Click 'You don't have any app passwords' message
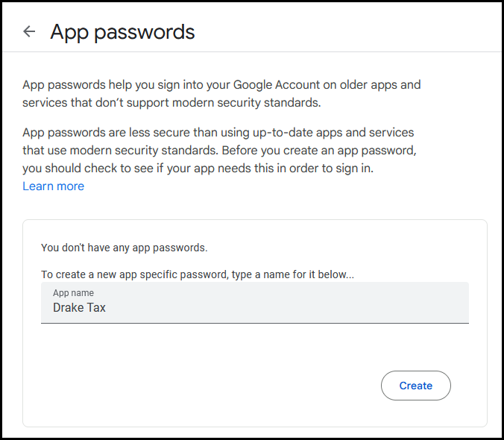The height and width of the screenshot is (440, 504). [x=124, y=248]
